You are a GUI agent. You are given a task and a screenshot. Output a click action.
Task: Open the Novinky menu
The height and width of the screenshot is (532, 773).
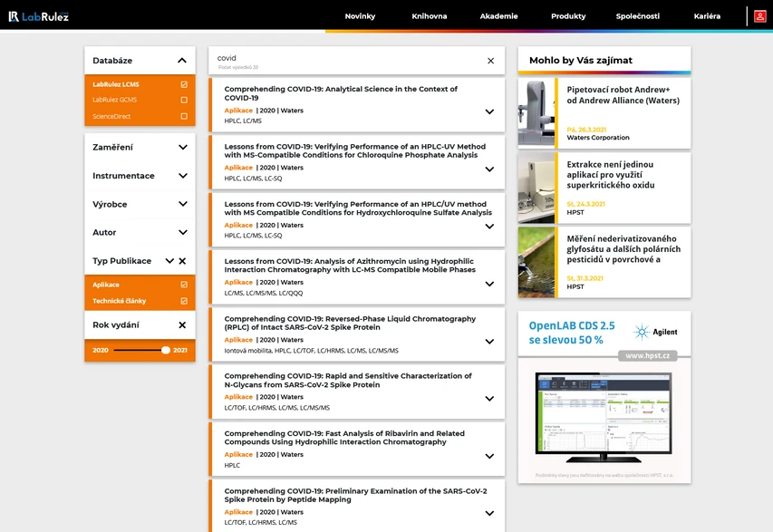tap(360, 16)
